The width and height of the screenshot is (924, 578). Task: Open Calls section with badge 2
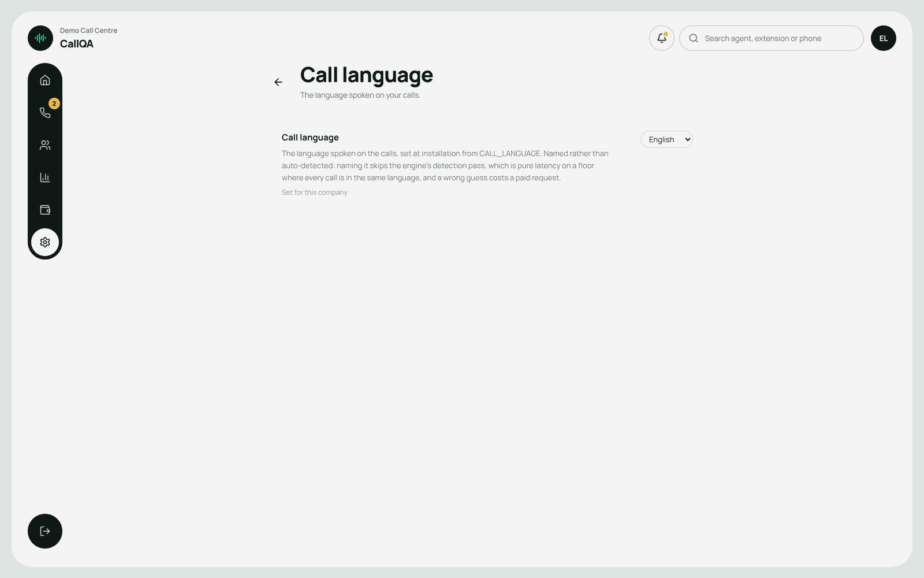pos(45,113)
